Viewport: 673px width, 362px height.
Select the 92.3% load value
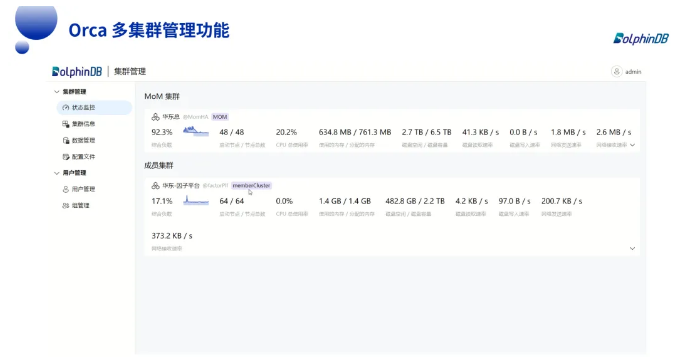(x=162, y=132)
